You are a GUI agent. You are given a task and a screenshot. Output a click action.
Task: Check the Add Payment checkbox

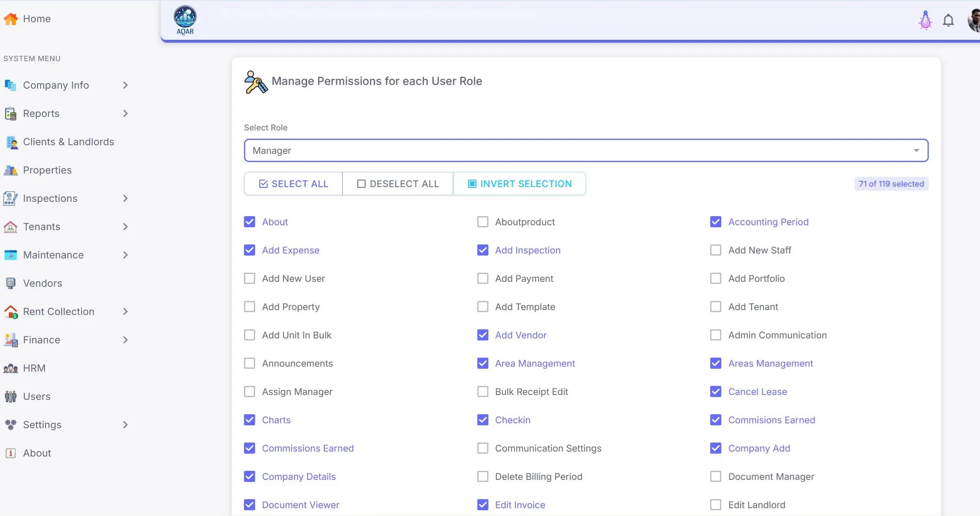[483, 278]
